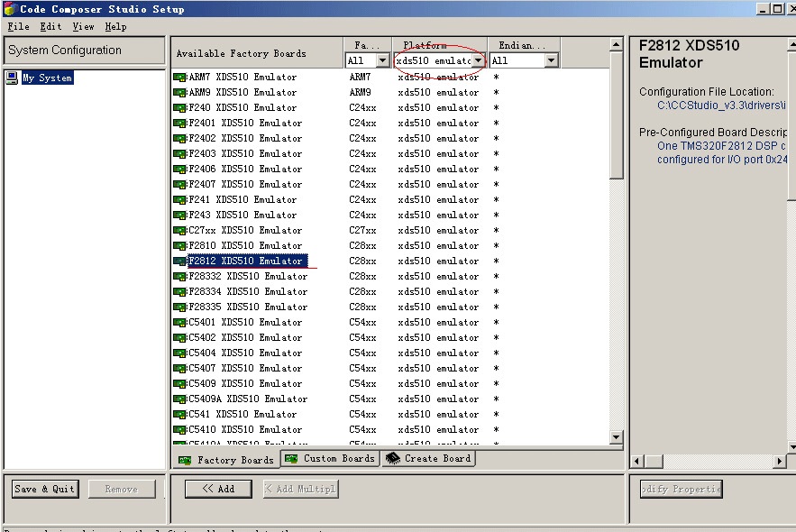Select the "C541 XDS510 Emulator" board name

point(242,414)
